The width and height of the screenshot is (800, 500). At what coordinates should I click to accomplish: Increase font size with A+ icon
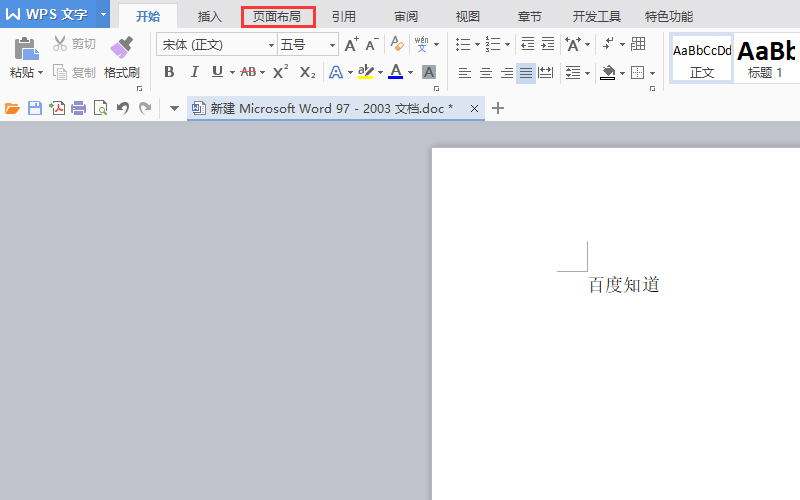click(352, 44)
